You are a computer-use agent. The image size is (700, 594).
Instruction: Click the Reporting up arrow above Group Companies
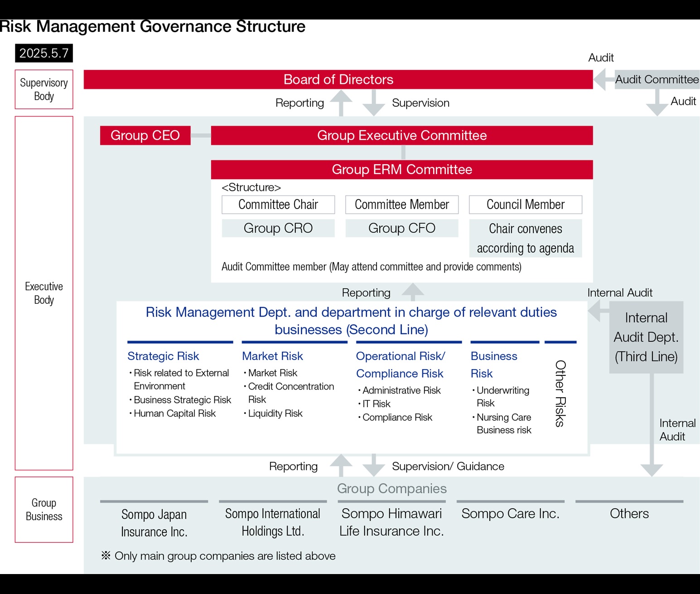click(x=341, y=465)
